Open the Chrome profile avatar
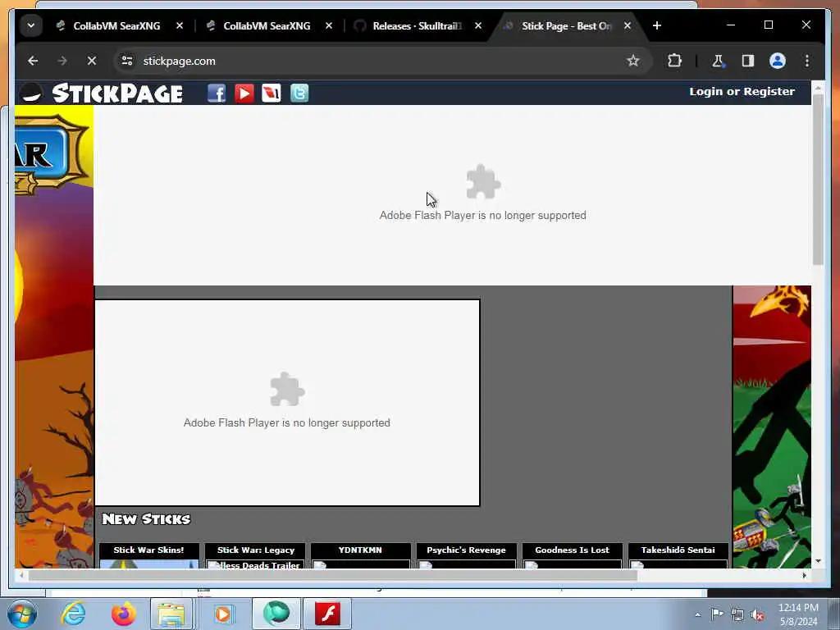 coord(778,61)
